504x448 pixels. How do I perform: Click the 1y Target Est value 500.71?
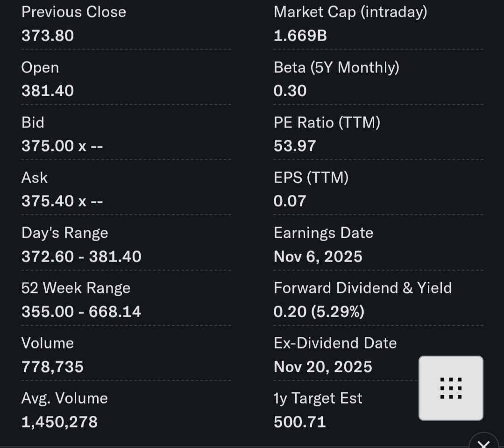coord(299,422)
